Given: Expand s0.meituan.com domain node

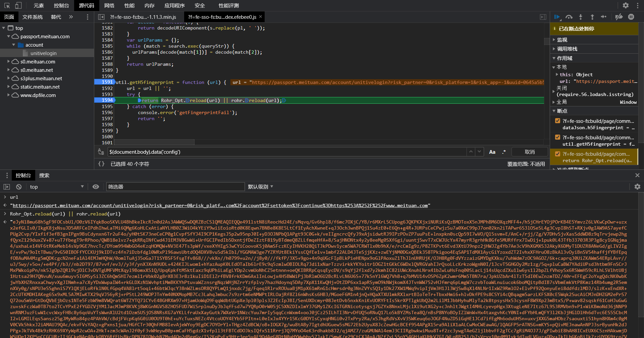Looking at the screenshot, I should point(9,61).
